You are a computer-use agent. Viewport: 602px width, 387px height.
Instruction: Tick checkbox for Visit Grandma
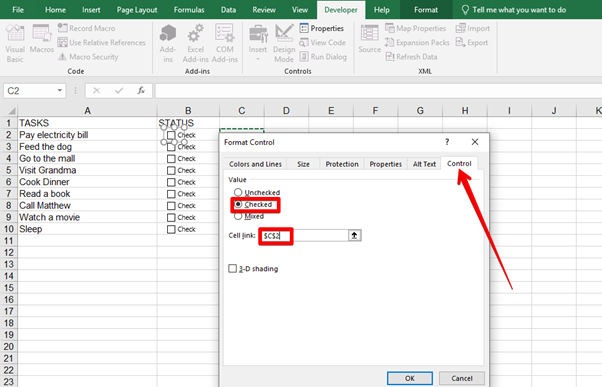pyautogui.click(x=171, y=170)
